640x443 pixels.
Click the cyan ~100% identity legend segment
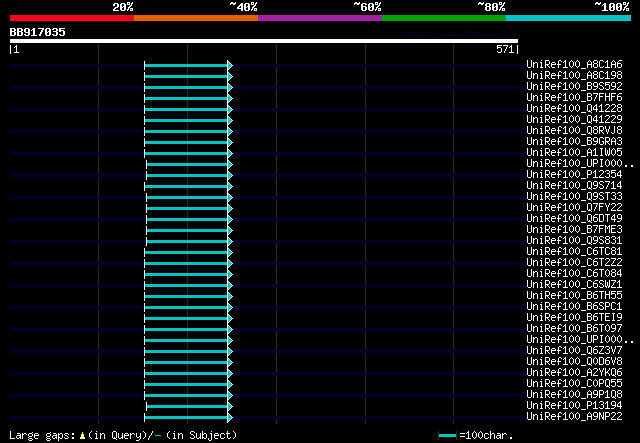pyautogui.click(x=568, y=18)
